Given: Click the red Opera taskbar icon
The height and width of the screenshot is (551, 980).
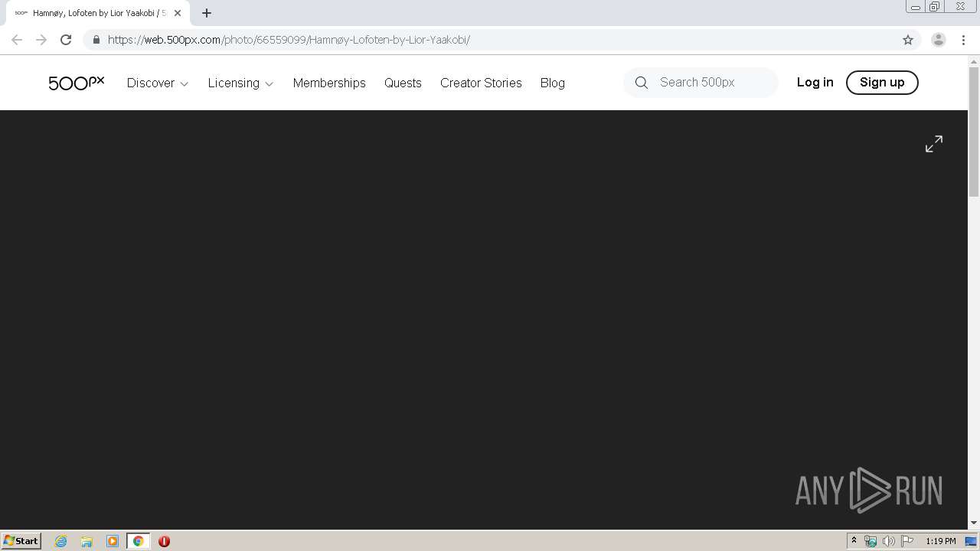Looking at the screenshot, I should (x=164, y=541).
